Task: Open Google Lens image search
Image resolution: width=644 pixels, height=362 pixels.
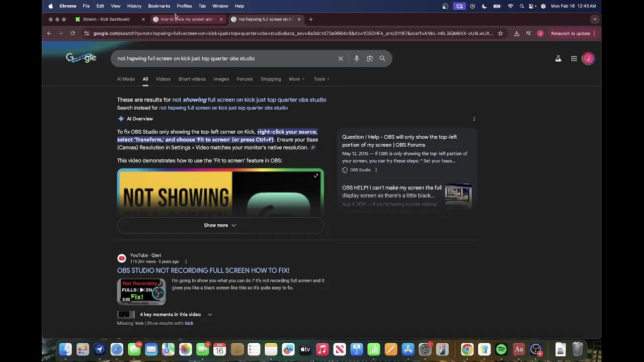Action: [x=370, y=58]
